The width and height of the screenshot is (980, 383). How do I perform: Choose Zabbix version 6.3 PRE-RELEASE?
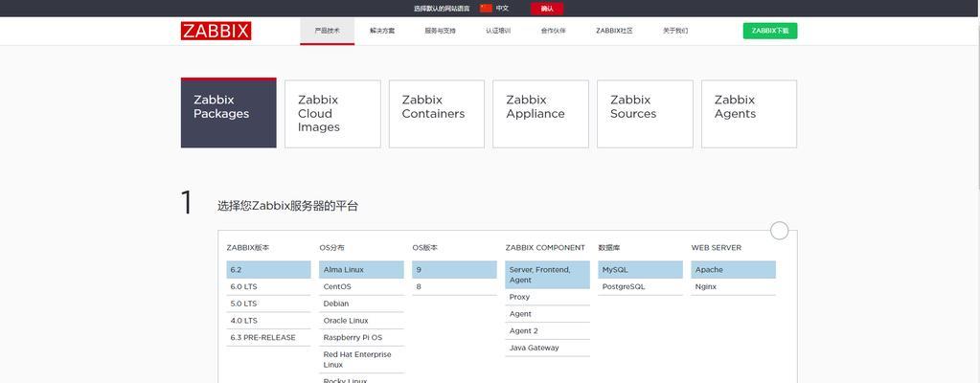click(269, 337)
